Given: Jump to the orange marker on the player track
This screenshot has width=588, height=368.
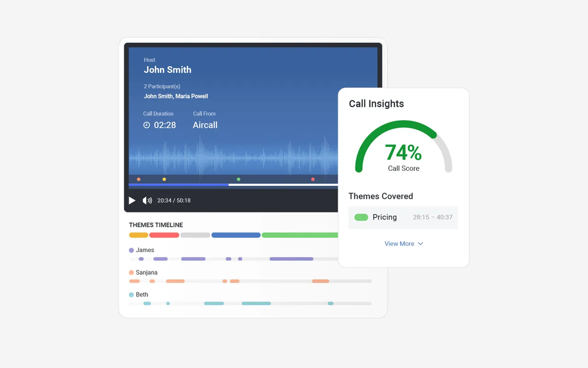Looking at the screenshot, I should tap(139, 179).
